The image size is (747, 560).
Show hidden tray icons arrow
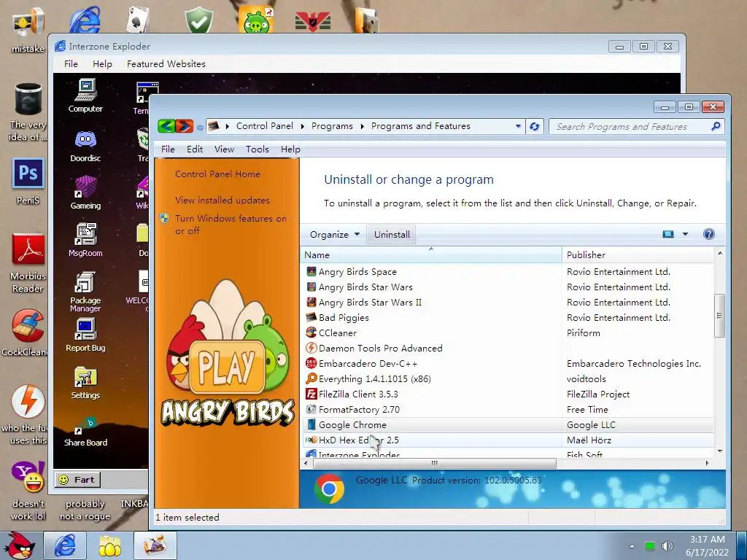632,546
